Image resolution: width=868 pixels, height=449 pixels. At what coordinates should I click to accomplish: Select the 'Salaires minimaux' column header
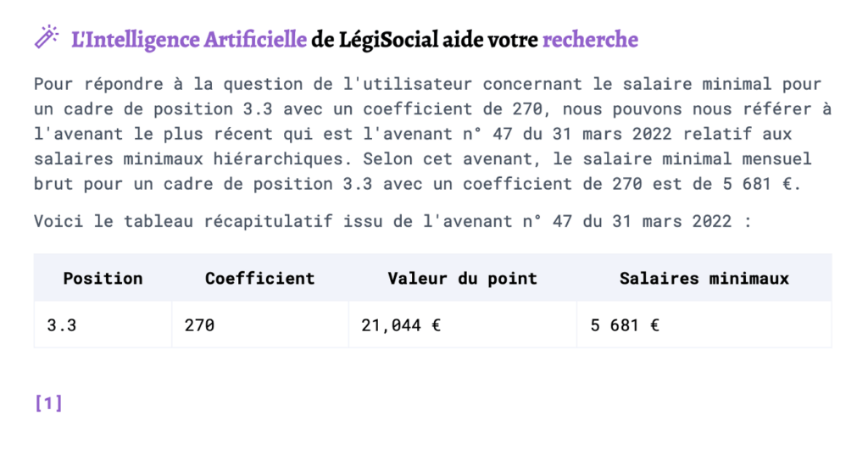tap(704, 278)
